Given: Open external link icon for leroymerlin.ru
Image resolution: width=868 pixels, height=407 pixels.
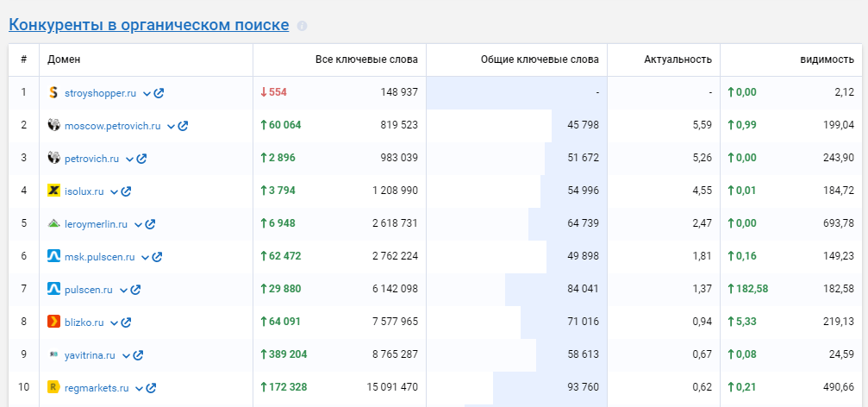Looking at the screenshot, I should (150, 223).
